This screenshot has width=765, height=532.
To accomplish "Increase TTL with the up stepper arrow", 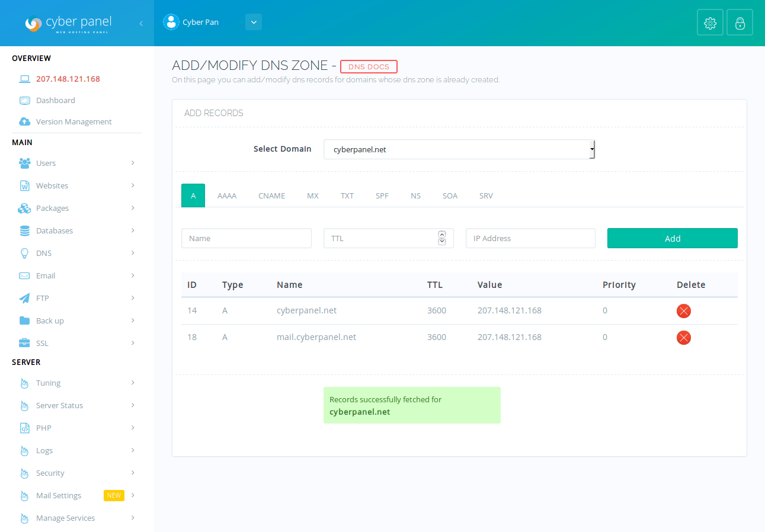I will [441, 234].
